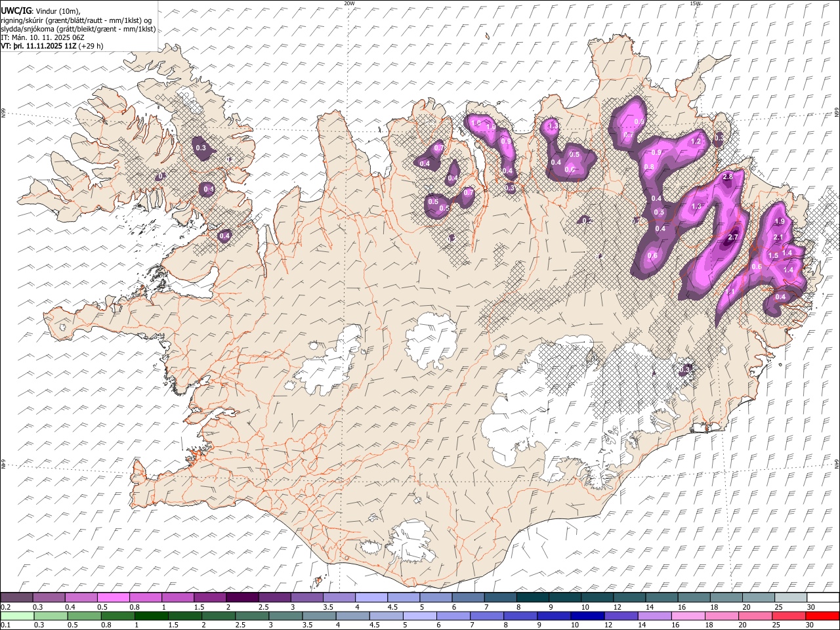Click the 2.7 precipitation value on the map

(733, 237)
